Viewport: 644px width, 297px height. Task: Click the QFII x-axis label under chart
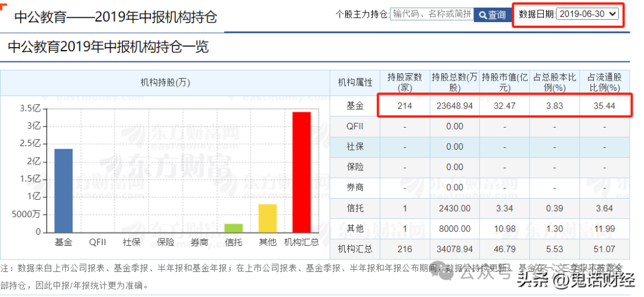point(98,242)
